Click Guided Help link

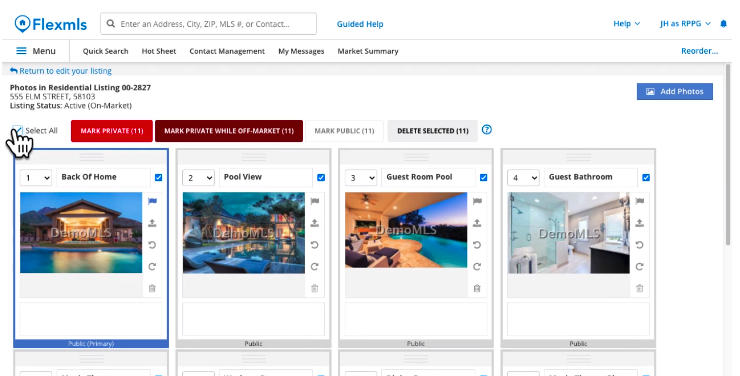360,24
